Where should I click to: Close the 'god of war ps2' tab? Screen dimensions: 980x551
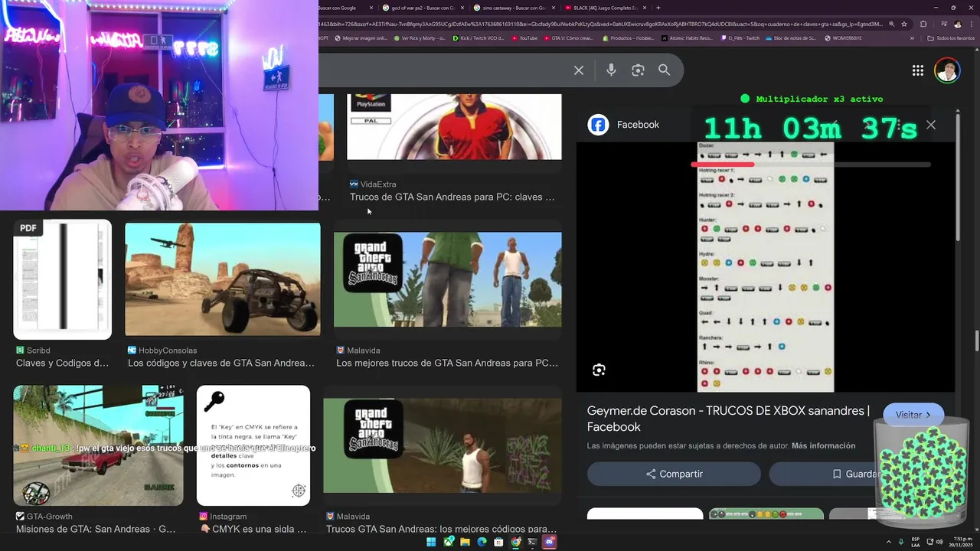click(x=463, y=8)
